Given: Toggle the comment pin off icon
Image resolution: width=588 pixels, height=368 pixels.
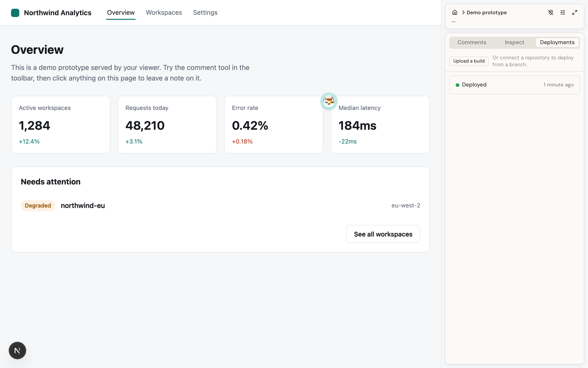Looking at the screenshot, I should pos(551,12).
